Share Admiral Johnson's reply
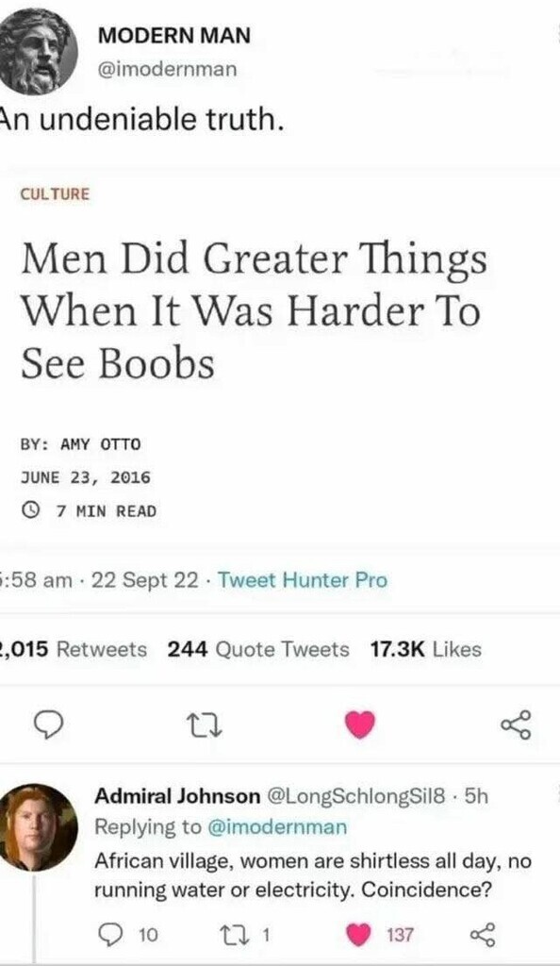560x966 pixels. pyautogui.click(x=481, y=935)
